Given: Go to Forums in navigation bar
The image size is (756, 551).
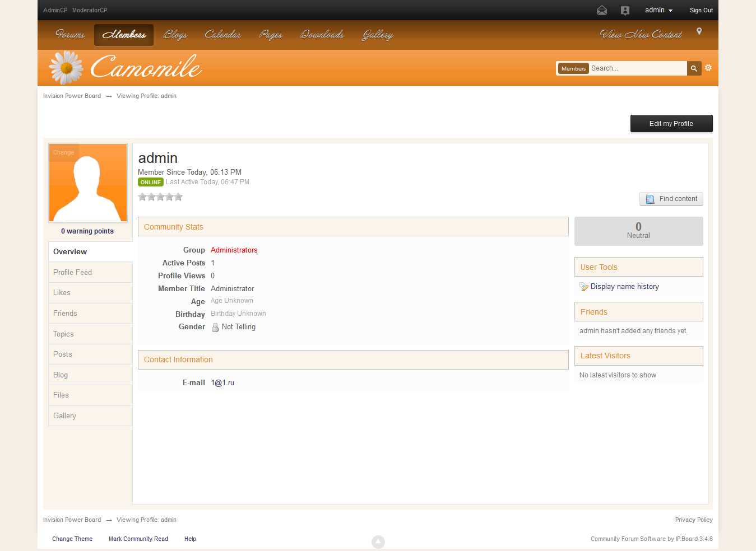Looking at the screenshot, I should 70,35.
